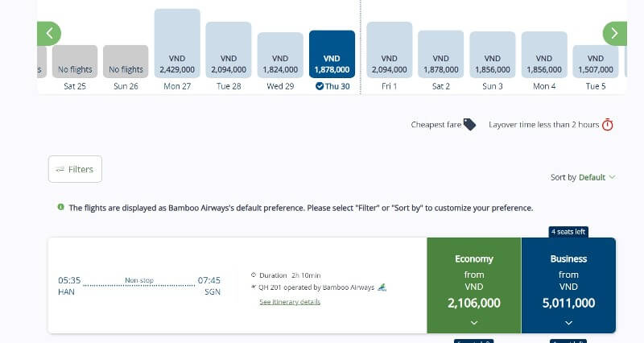The image size is (644, 343).
Task: Click the previous dates green arrow
Action: tap(49, 33)
